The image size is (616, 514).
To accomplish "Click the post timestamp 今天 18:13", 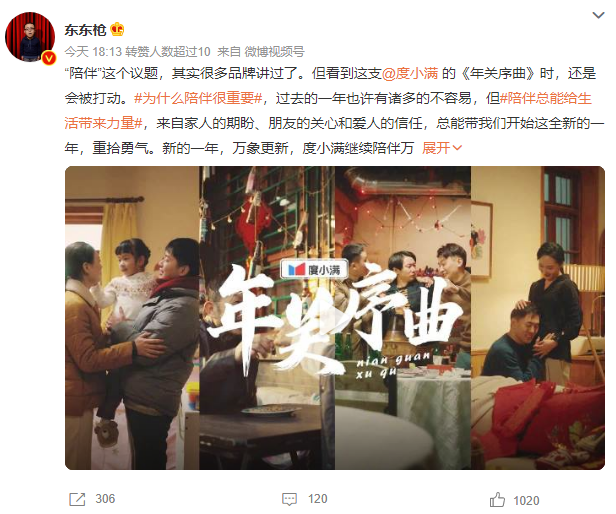I will 94,51.
